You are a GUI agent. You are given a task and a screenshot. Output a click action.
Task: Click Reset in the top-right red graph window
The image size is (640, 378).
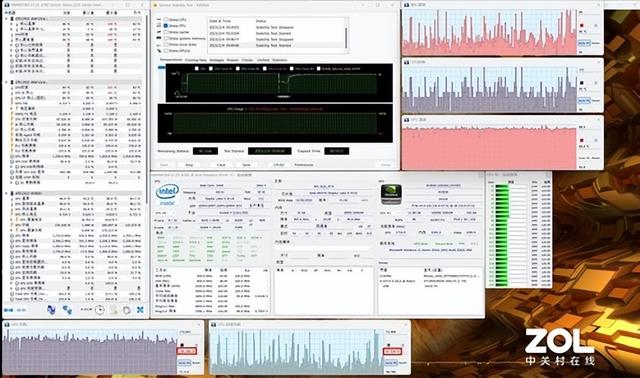[596, 43]
